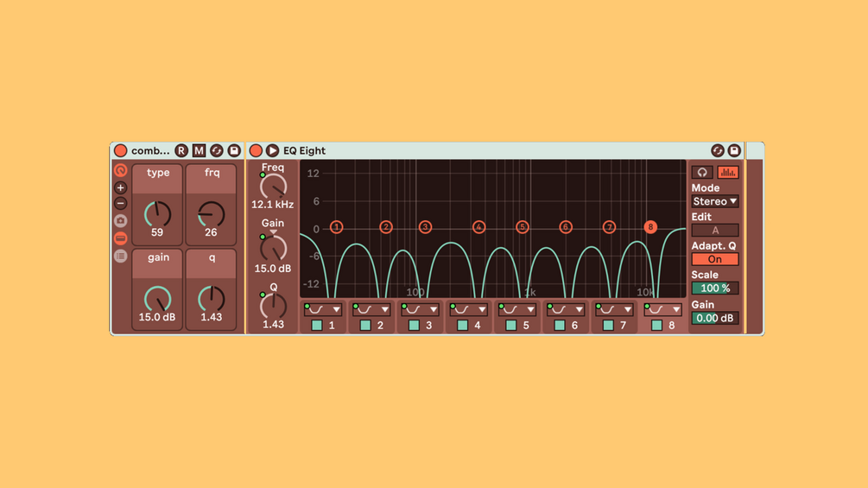The image size is (868, 488).
Task: Add a macro with the plus icon
Action: pos(120,187)
